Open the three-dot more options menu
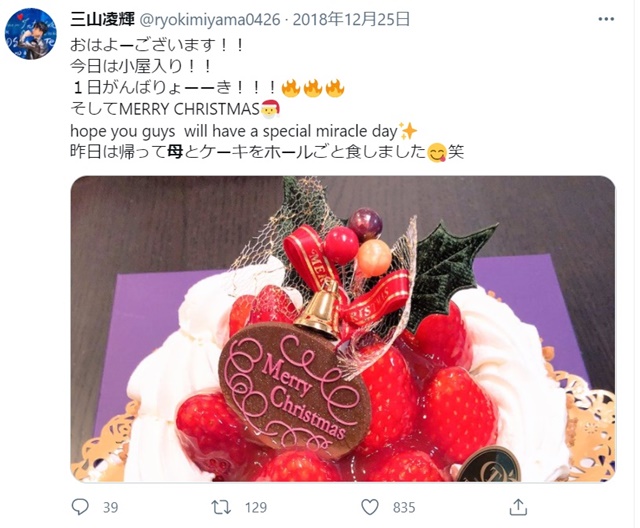 [x=606, y=19]
